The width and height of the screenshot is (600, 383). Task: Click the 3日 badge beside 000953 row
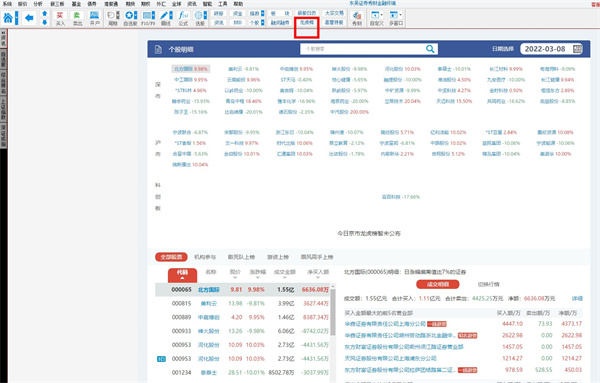(161, 359)
